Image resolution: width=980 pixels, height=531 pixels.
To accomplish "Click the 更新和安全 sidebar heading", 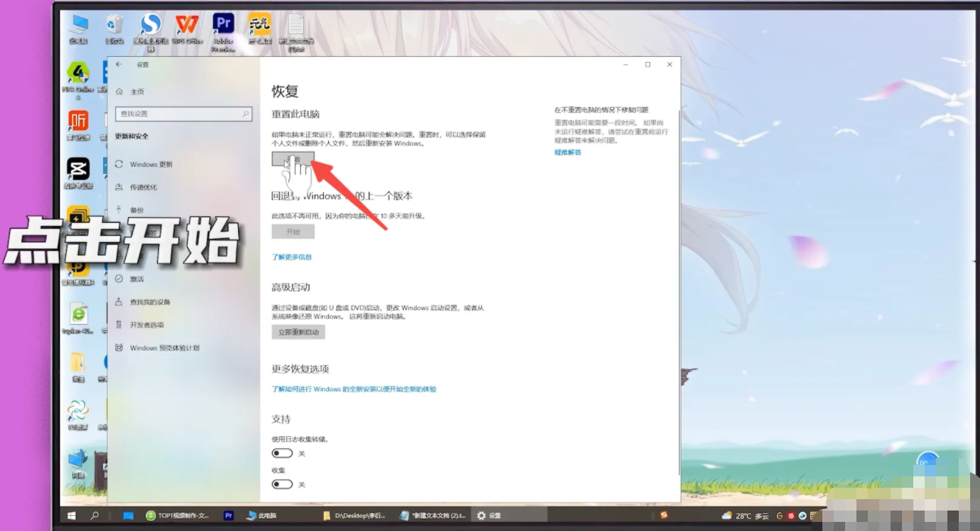I will click(x=132, y=137).
